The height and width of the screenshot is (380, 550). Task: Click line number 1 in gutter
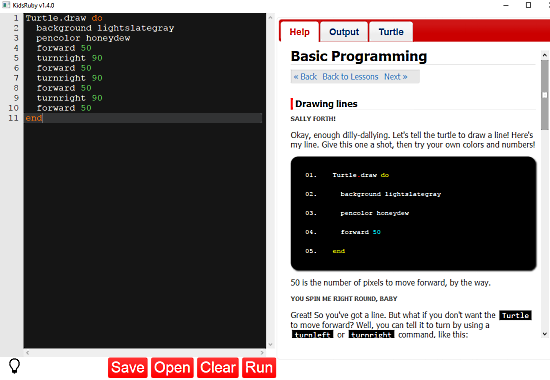click(16, 18)
